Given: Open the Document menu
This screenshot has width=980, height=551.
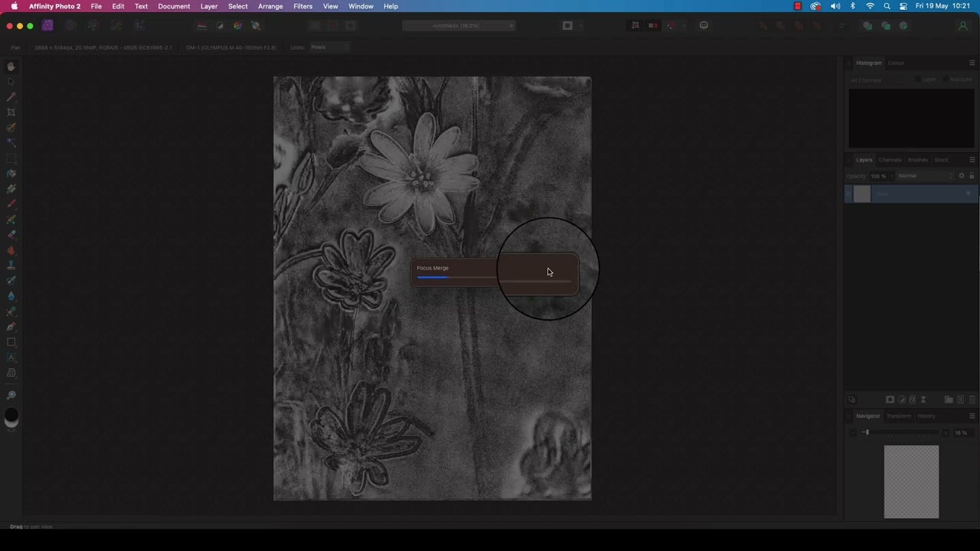Looking at the screenshot, I should point(174,6).
